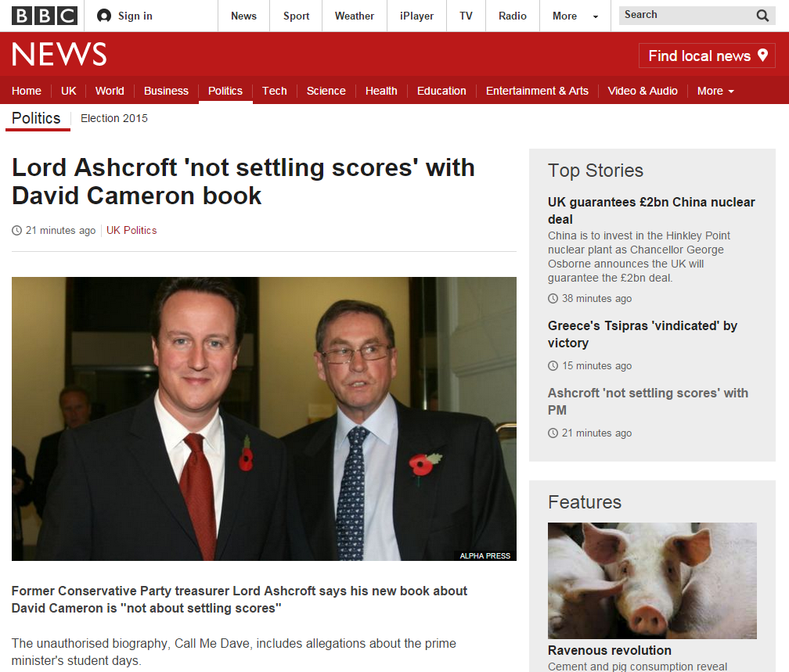Click the Search input field

pos(687,15)
